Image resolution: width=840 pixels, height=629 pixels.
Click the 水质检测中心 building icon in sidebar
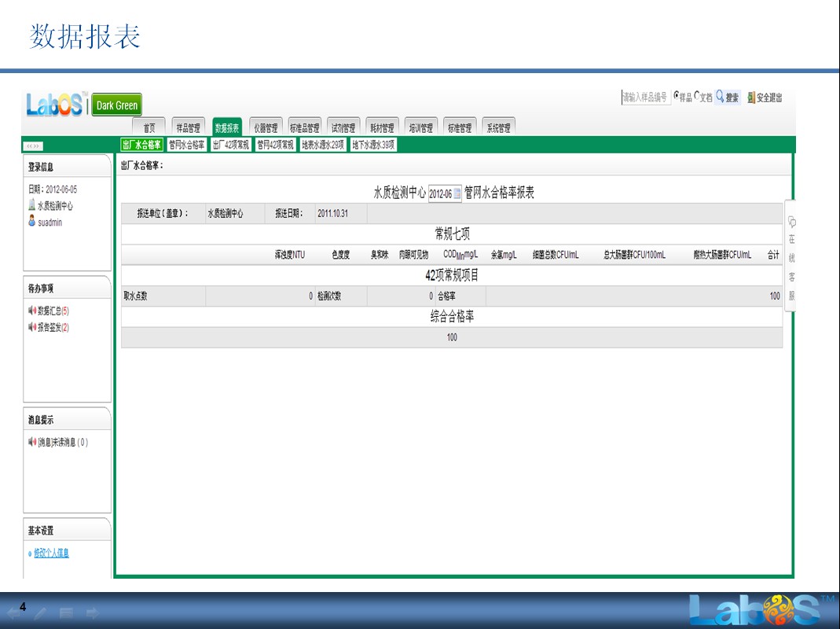click(x=31, y=206)
